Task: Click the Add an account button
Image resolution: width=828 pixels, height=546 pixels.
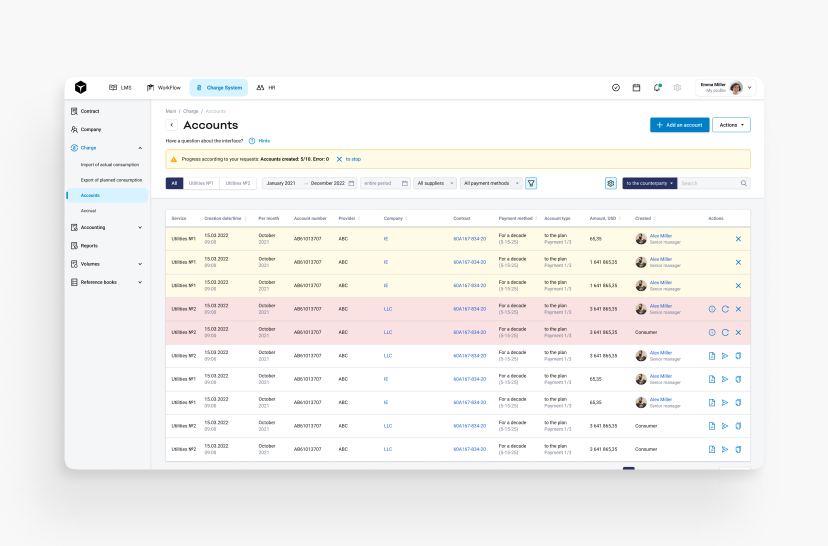Action: click(679, 125)
